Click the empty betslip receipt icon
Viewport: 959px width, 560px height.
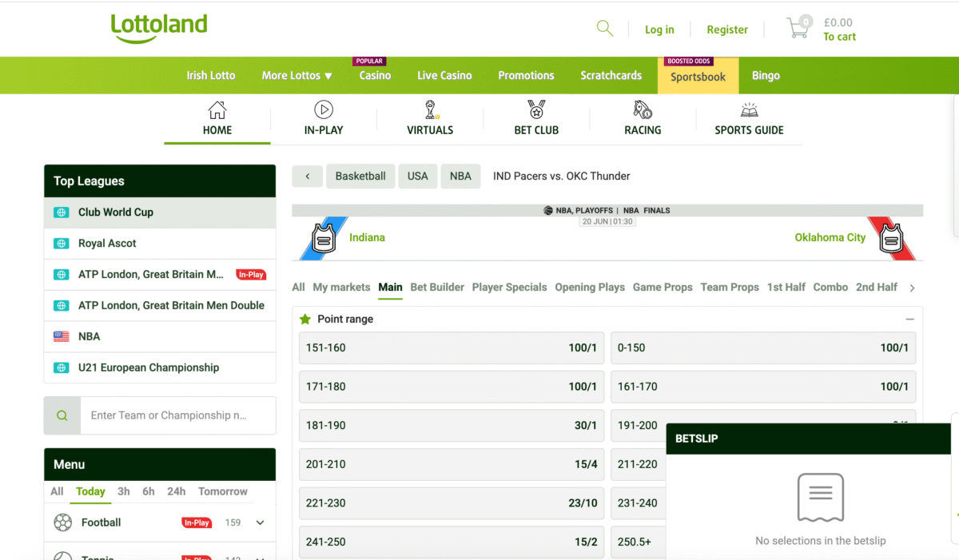(821, 498)
